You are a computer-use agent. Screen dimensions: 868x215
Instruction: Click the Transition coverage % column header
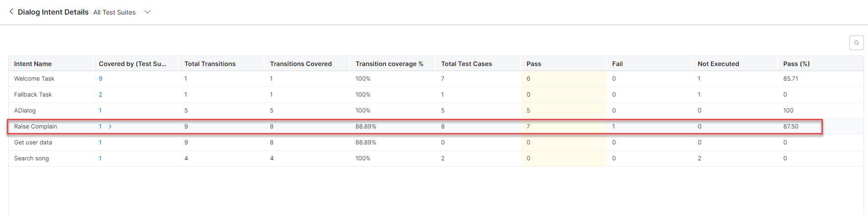coord(389,64)
